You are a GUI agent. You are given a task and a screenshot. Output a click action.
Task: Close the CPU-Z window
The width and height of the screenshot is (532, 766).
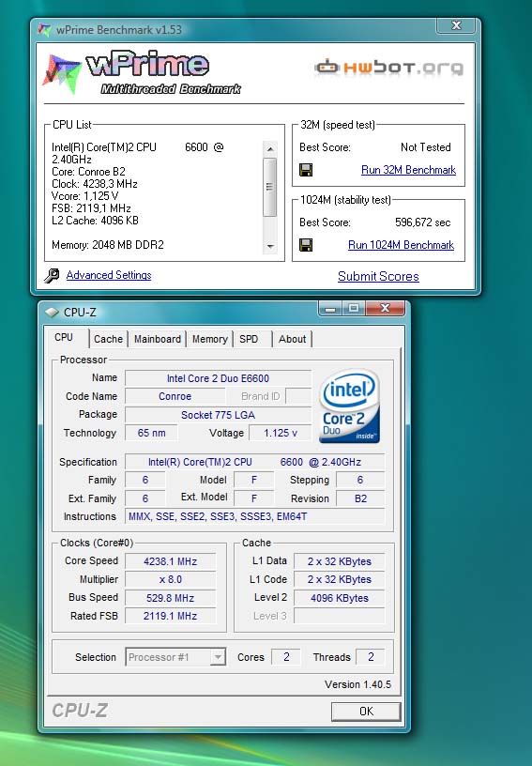pos(385,308)
